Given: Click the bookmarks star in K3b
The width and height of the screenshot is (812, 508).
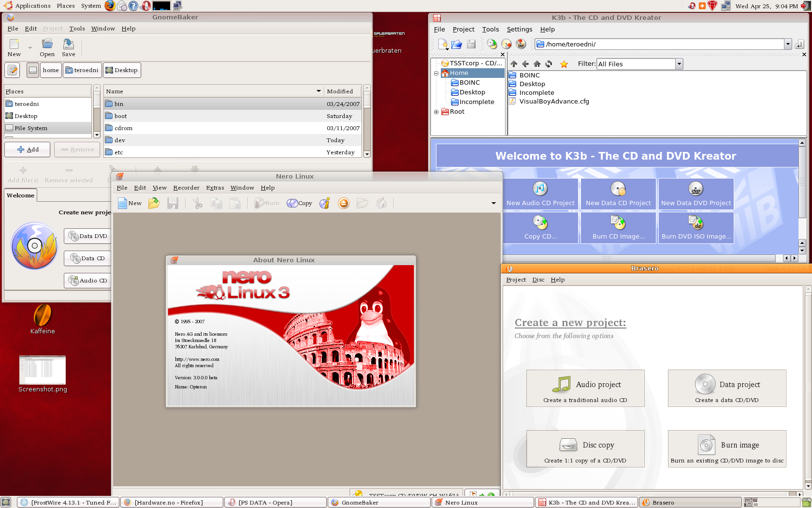Looking at the screenshot, I should point(564,64).
